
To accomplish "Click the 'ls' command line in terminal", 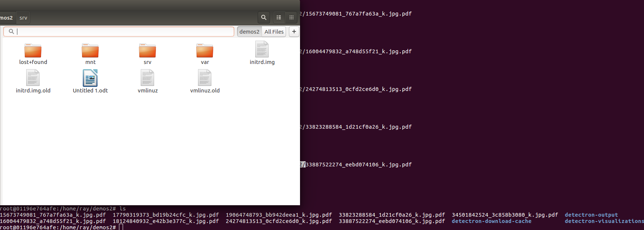I will point(63,209).
